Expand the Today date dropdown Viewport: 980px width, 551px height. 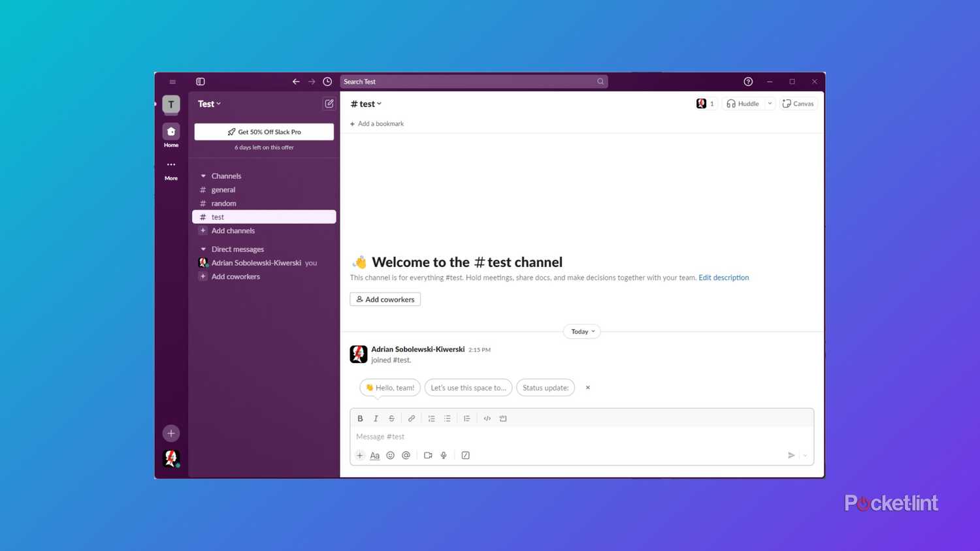pos(582,332)
